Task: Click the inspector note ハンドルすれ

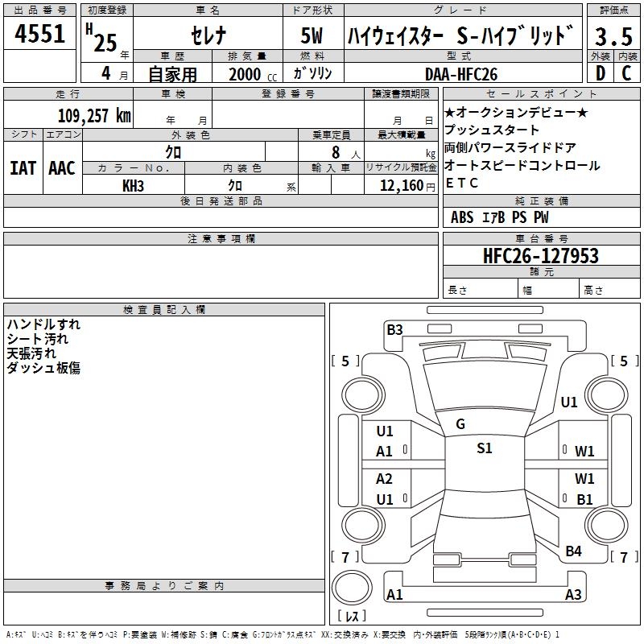Action: pyautogui.click(x=43, y=324)
